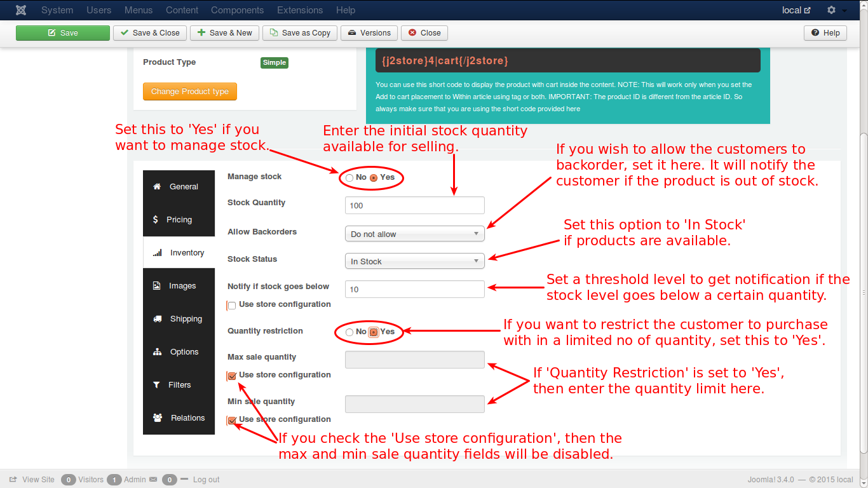Click the people icon beside Relations

click(x=157, y=418)
